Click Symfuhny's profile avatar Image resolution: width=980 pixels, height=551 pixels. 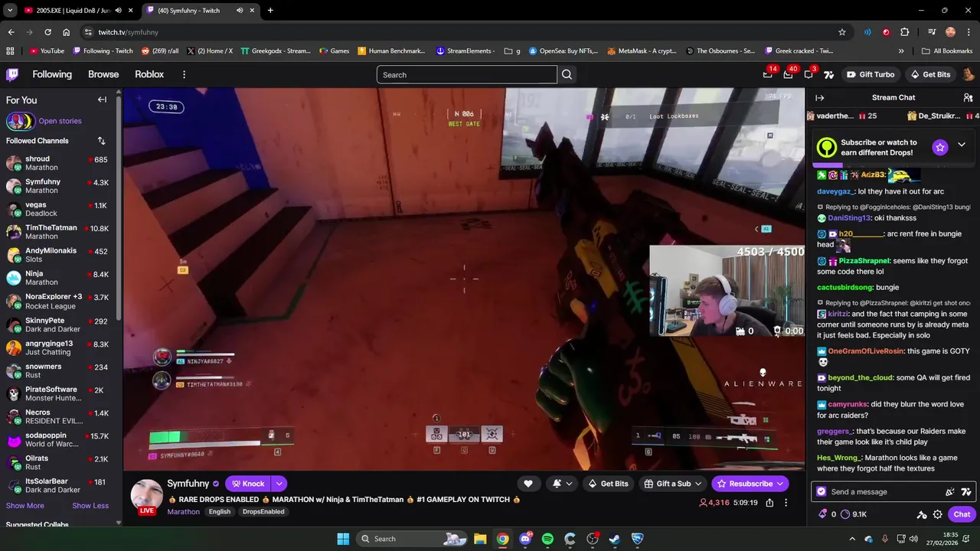click(x=146, y=494)
